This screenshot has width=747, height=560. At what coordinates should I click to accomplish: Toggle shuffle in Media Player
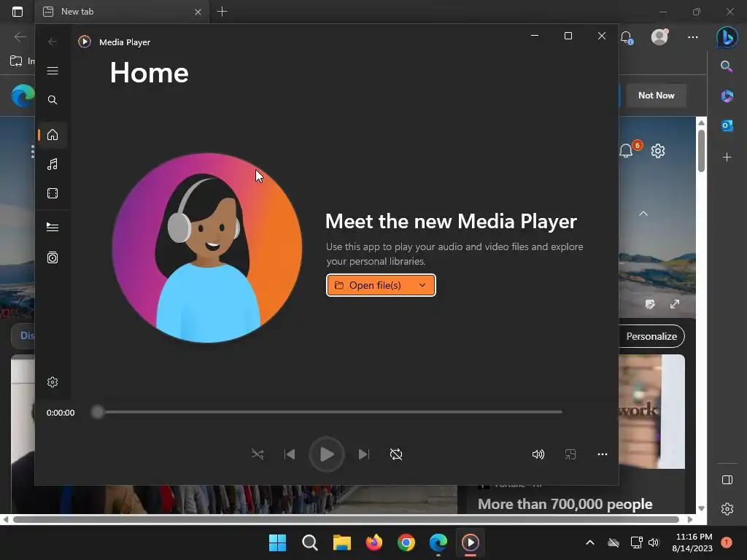[x=258, y=454]
